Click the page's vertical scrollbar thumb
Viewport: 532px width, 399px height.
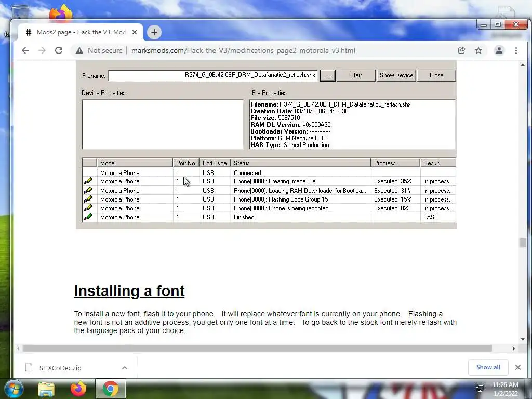click(x=523, y=243)
